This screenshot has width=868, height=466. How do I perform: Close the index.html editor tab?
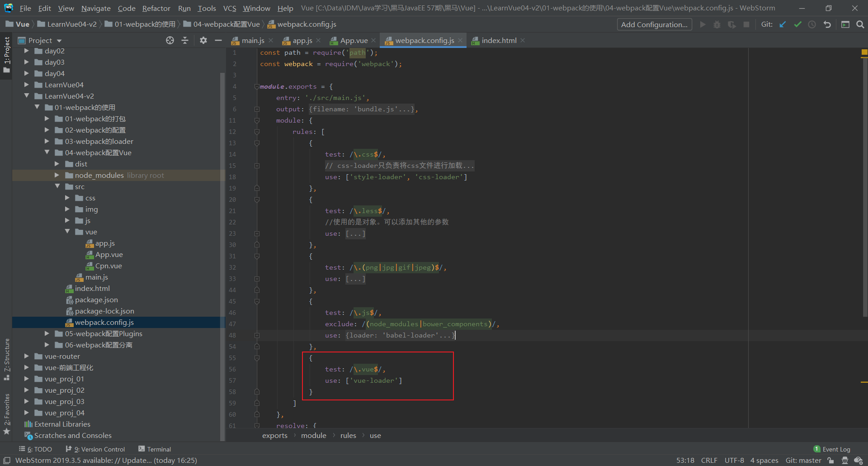[x=523, y=40]
